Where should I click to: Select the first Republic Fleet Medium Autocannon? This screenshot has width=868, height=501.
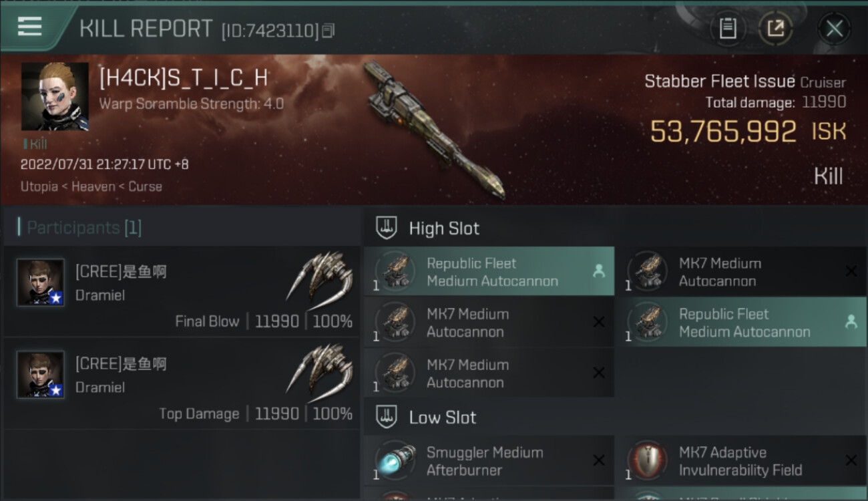pyautogui.click(x=489, y=271)
